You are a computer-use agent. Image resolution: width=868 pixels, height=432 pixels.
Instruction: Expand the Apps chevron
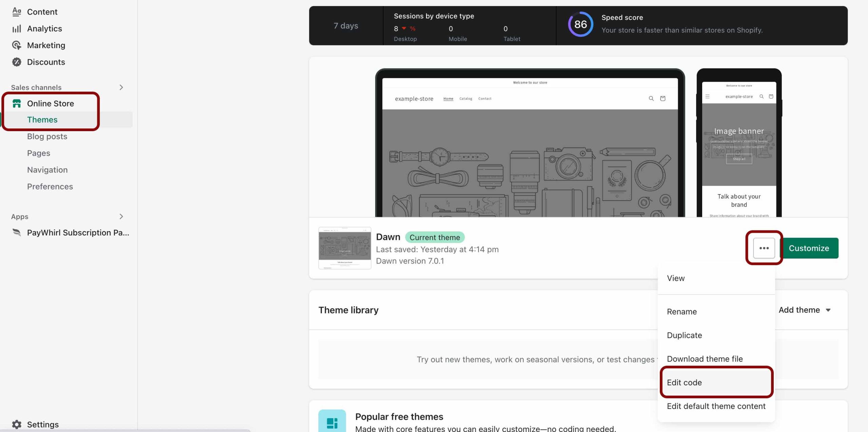[x=121, y=217]
